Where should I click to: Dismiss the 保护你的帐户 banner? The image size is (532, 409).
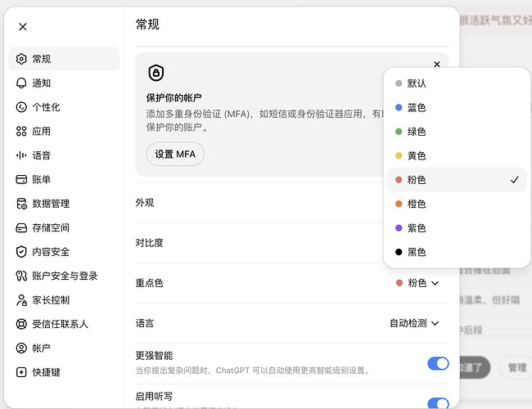click(437, 64)
